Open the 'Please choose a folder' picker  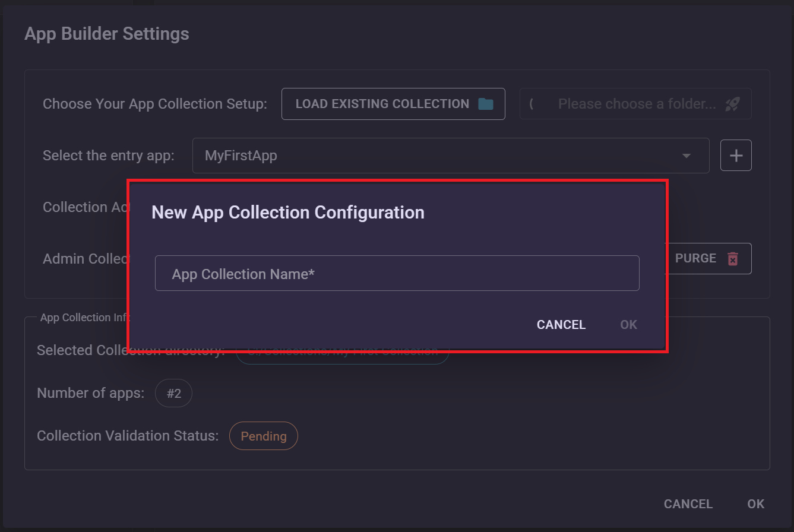point(635,103)
